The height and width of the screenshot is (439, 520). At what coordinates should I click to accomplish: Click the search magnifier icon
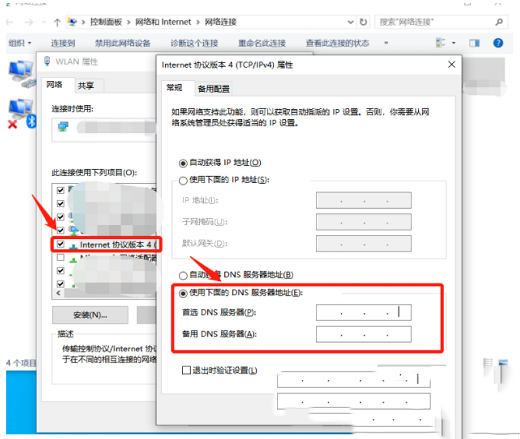coord(499,22)
